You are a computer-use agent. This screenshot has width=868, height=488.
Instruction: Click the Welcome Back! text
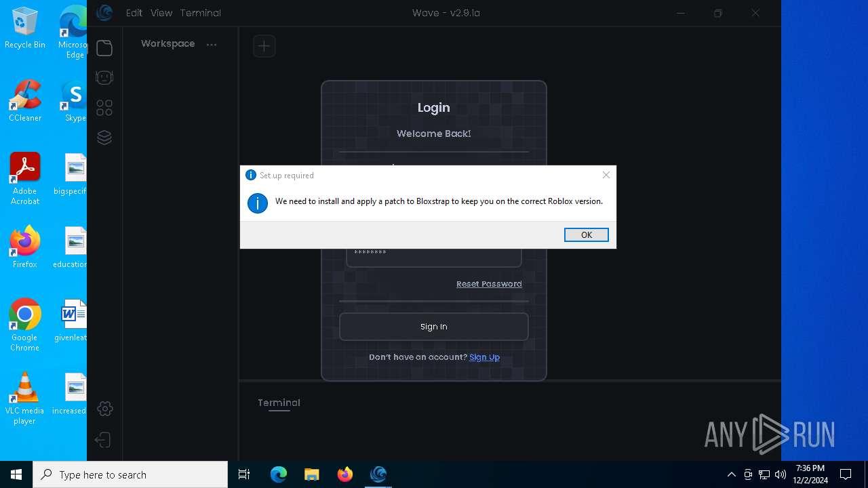(434, 134)
